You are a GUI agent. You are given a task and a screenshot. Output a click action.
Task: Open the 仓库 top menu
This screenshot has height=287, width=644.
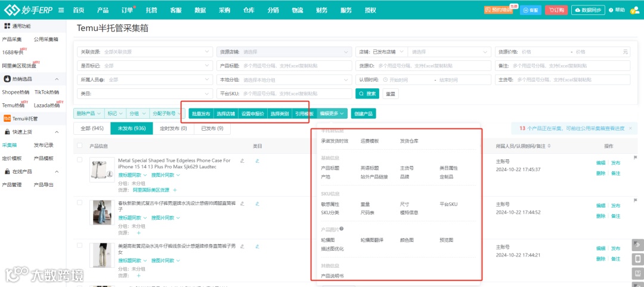click(x=249, y=10)
